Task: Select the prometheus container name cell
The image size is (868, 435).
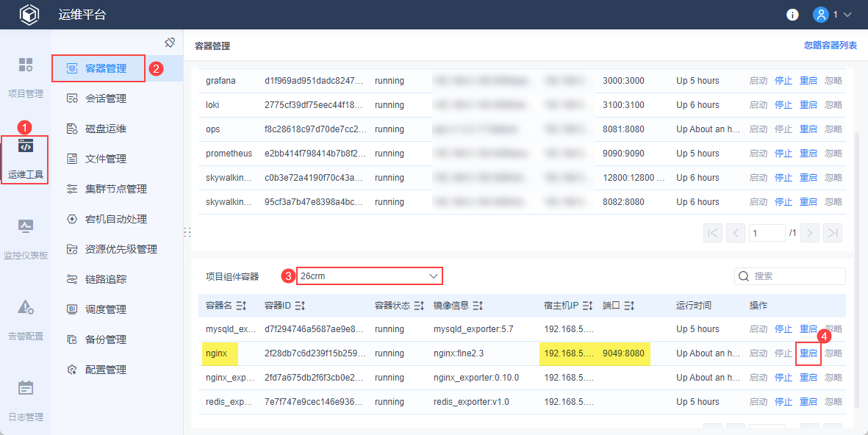Action: pyautogui.click(x=229, y=154)
